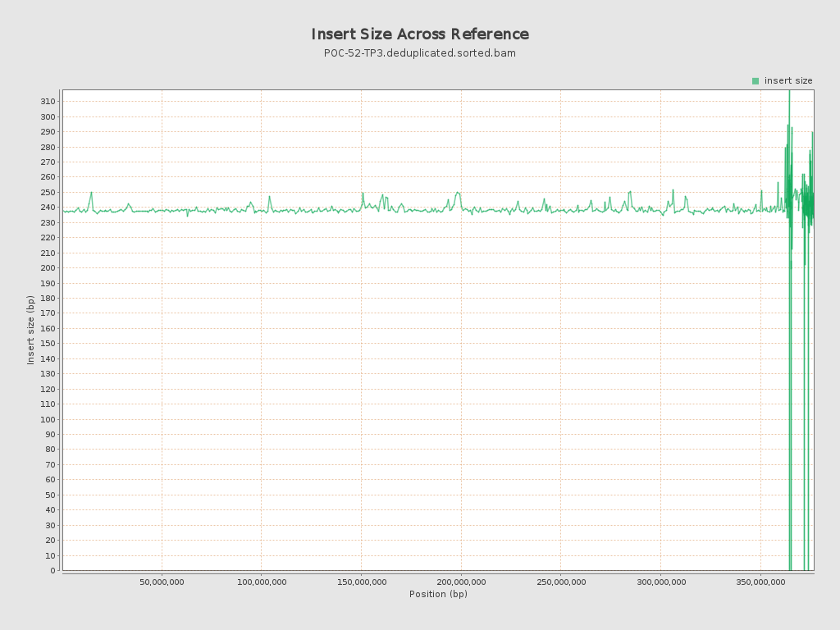
Task: Click the 240 y-axis tick label
Action: click(48, 208)
